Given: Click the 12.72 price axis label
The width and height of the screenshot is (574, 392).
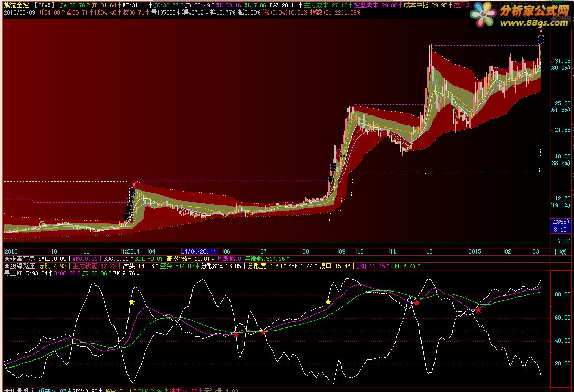Looking at the screenshot, I should 562,198.
